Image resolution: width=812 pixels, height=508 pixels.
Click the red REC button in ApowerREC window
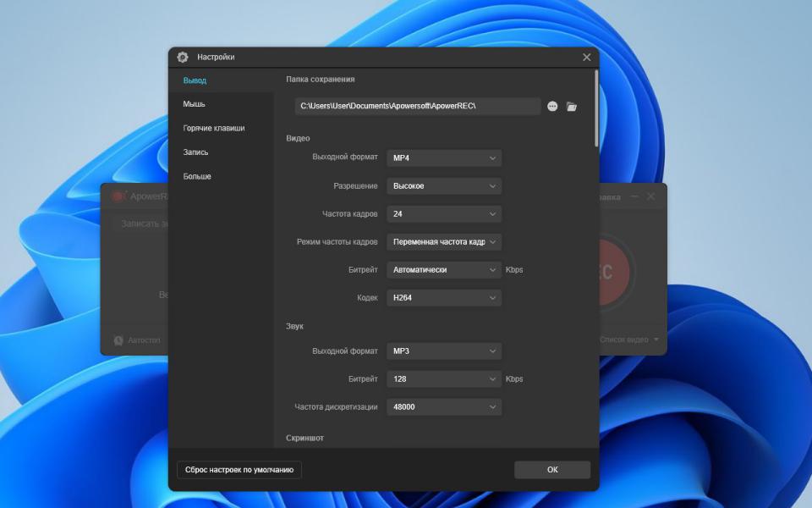(615, 272)
